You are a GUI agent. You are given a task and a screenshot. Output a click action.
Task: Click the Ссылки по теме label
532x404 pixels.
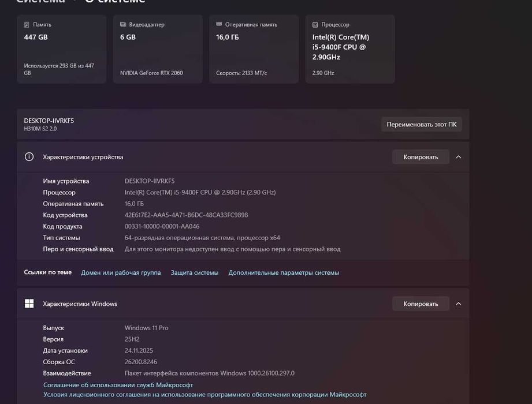(x=48, y=272)
